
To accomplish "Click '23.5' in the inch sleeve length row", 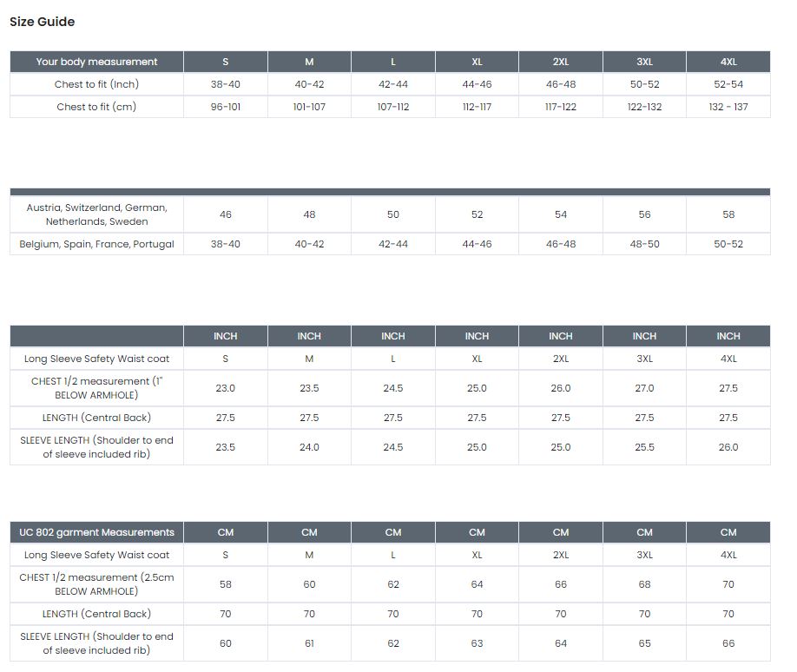I will (226, 447).
